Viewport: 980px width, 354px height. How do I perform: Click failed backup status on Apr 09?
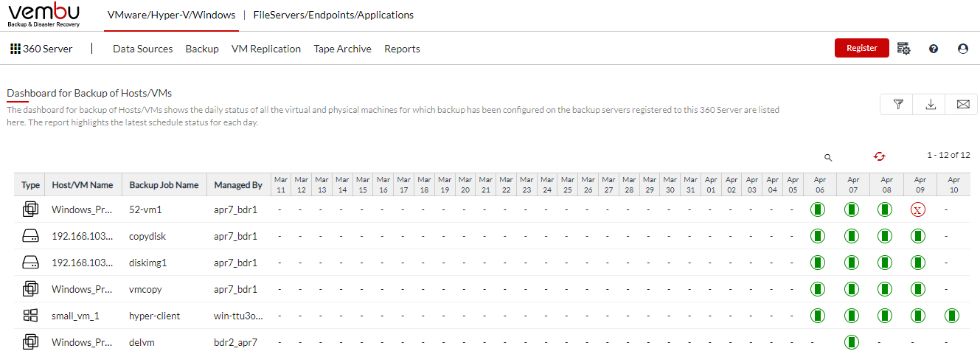919,209
